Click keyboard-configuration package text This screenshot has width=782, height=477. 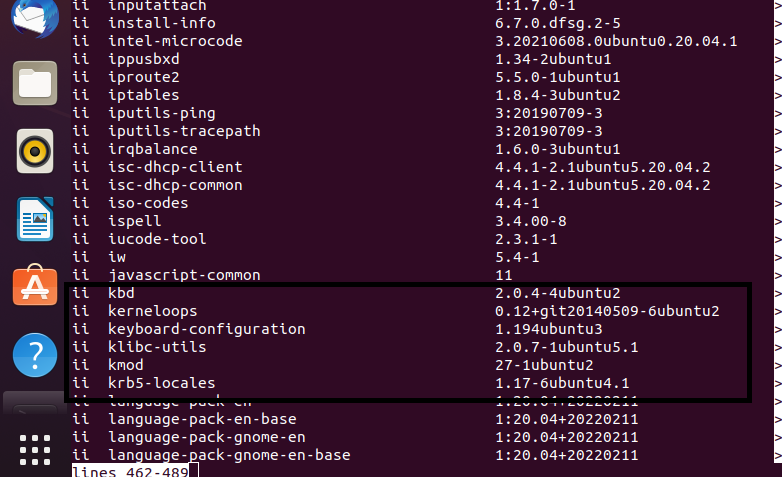coord(206,329)
